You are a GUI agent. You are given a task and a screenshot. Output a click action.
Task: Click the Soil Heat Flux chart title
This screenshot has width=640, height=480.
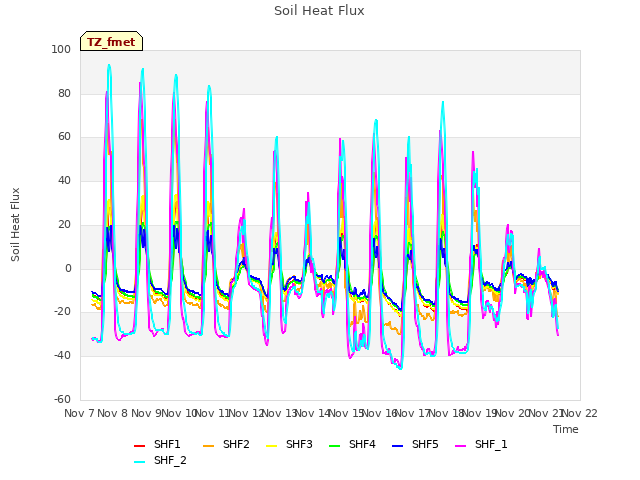(319, 11)
